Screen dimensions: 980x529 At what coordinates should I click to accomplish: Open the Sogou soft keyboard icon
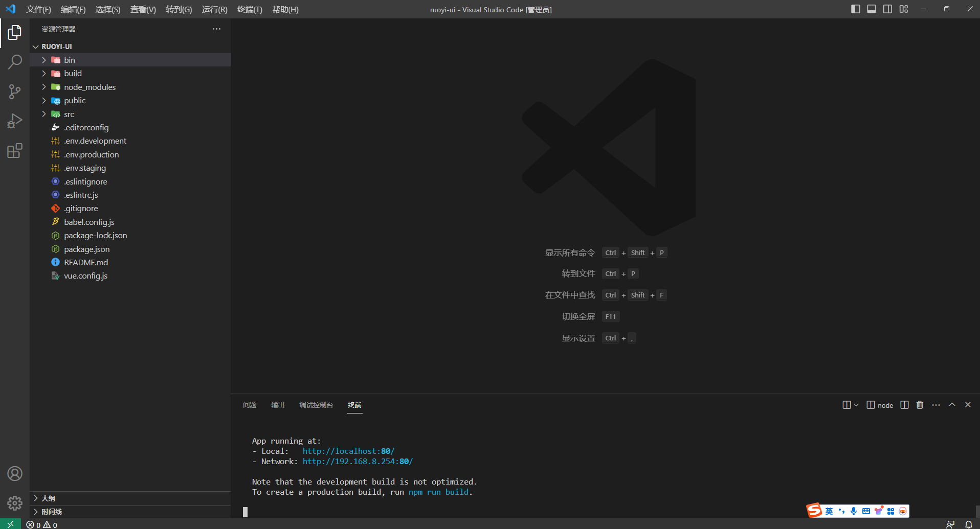pos(866,511)
